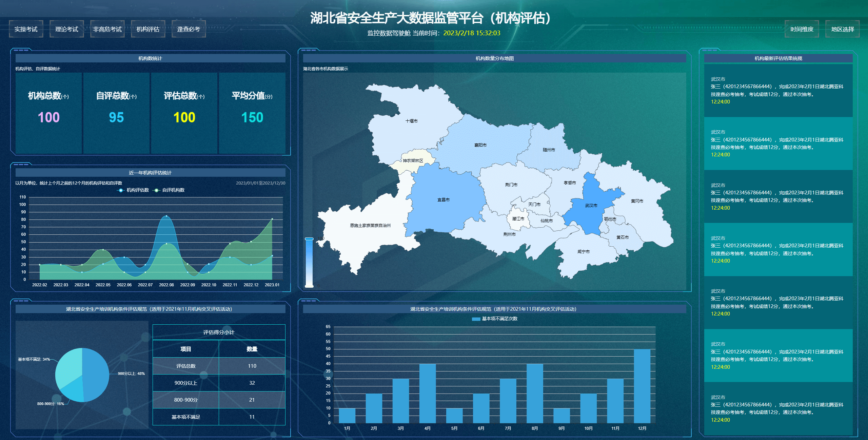868x440 pixels.
Task: Select 武汉市 on the map
Action: 591,206
